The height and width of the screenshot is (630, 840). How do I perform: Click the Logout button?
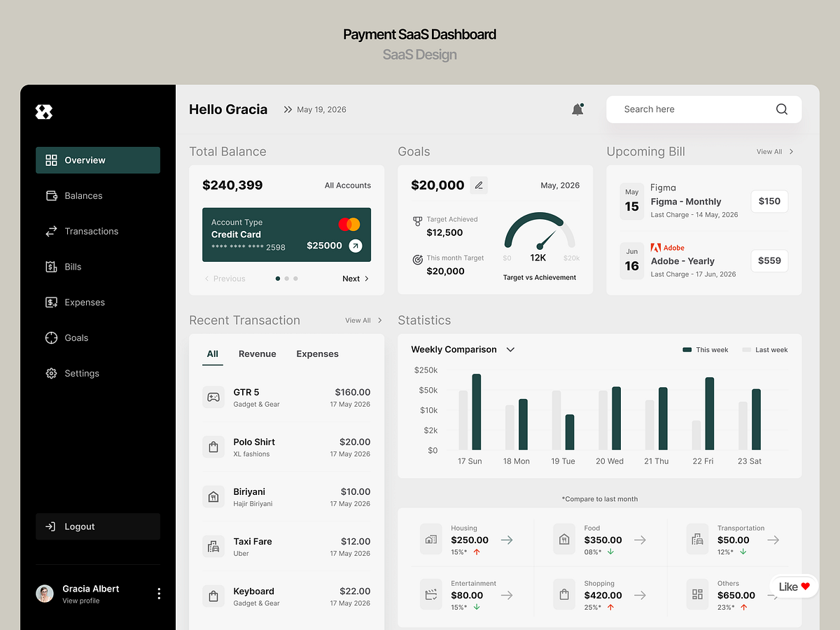pos(97,526)
